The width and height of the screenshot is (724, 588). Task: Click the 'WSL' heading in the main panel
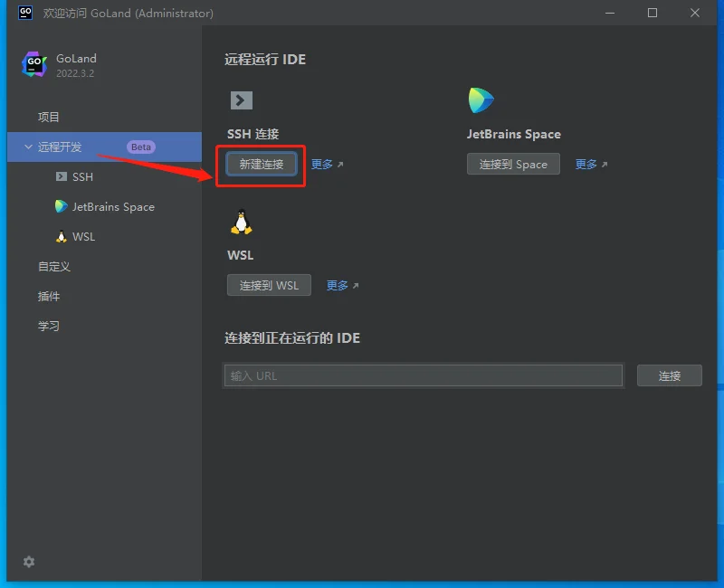coord(240,255)
